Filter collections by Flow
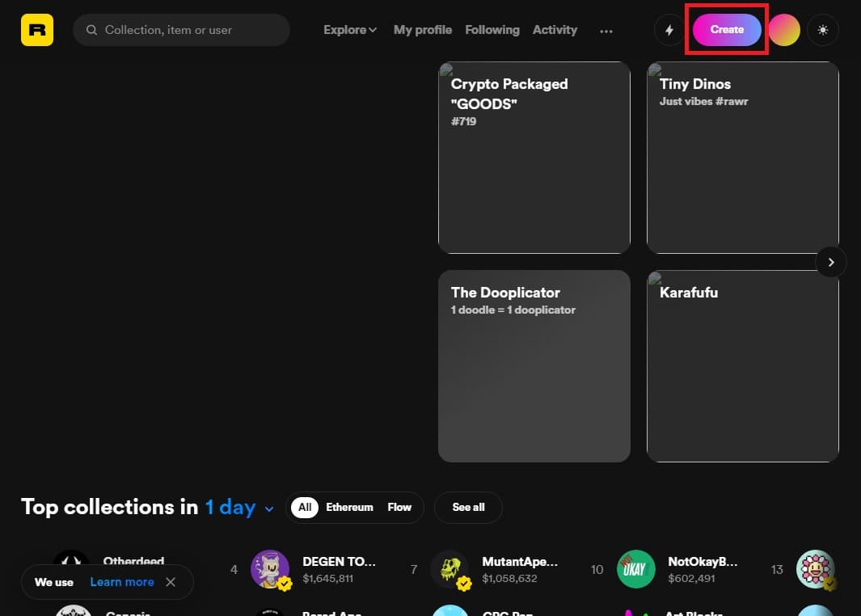 (399, 508)
